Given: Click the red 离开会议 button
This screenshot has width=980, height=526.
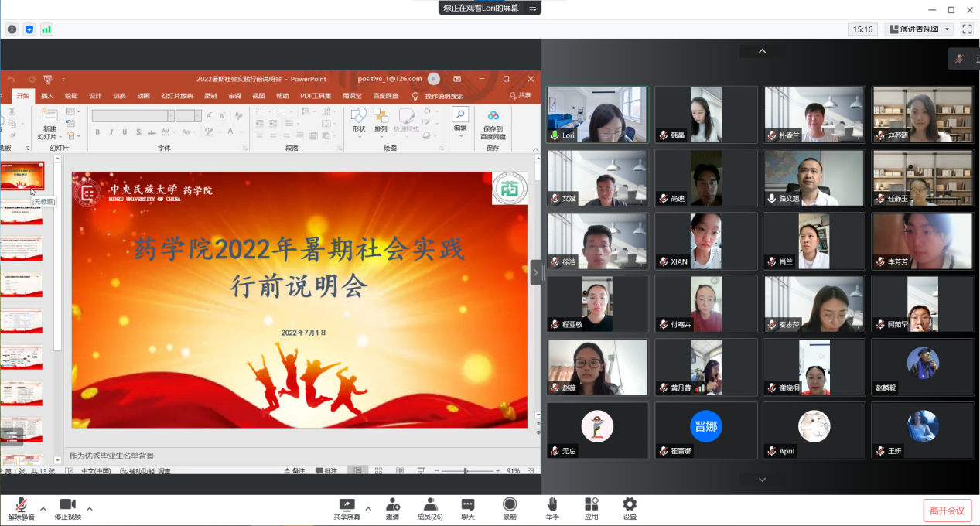Looking at the screenshot, I should point(947,511).
